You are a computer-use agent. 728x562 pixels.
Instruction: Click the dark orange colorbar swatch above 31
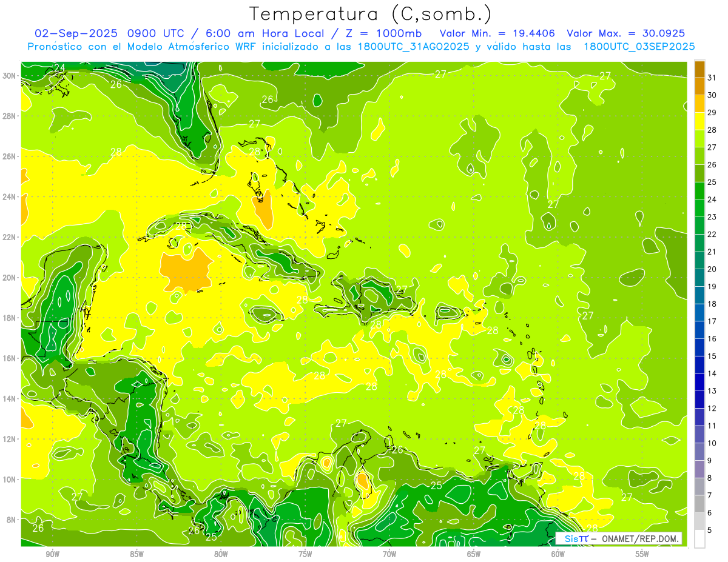[699, 69]
